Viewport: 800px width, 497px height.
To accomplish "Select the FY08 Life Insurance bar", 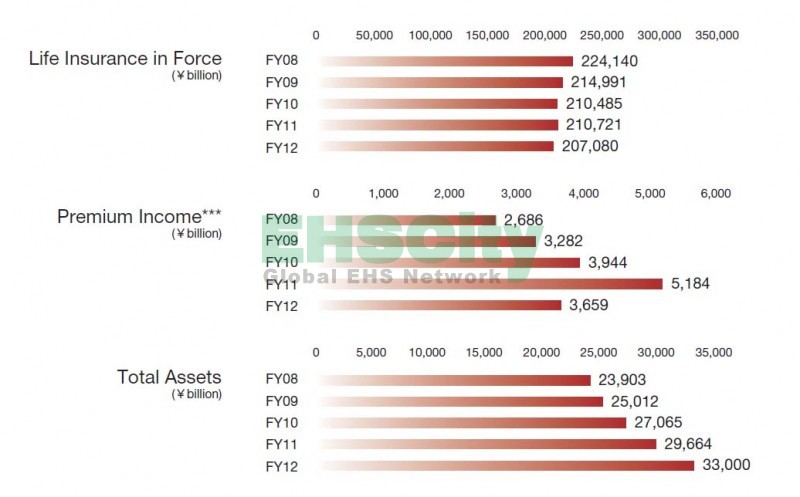I will coord(445,61).
